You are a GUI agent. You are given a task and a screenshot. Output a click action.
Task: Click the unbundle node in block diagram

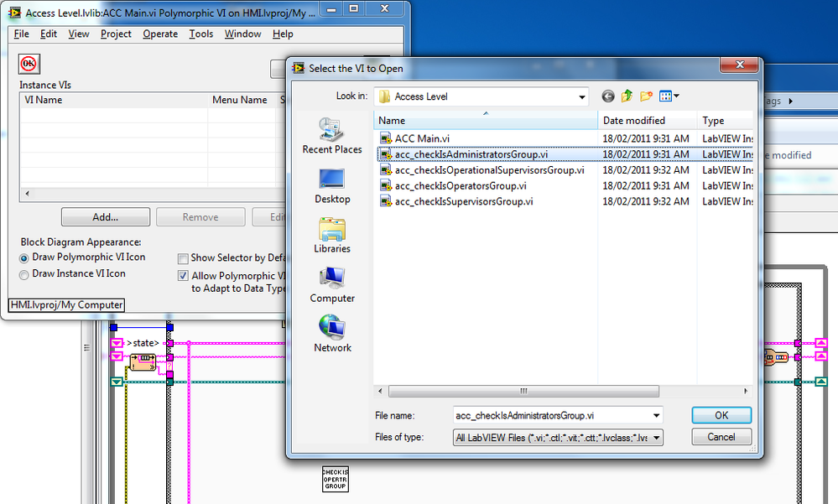143,363
